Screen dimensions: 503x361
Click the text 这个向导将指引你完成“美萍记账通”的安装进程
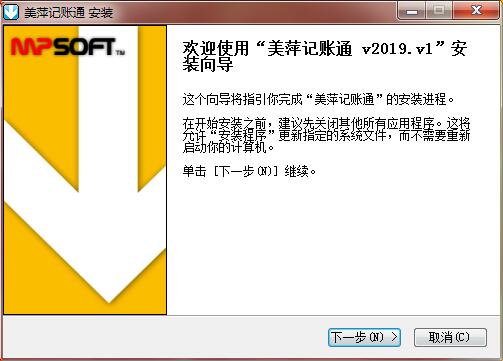318,99
